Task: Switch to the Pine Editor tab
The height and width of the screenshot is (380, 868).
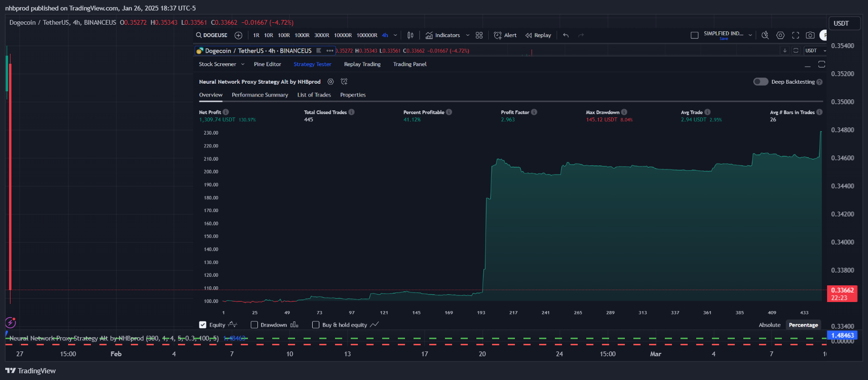Action: click(x=267, y=64)
